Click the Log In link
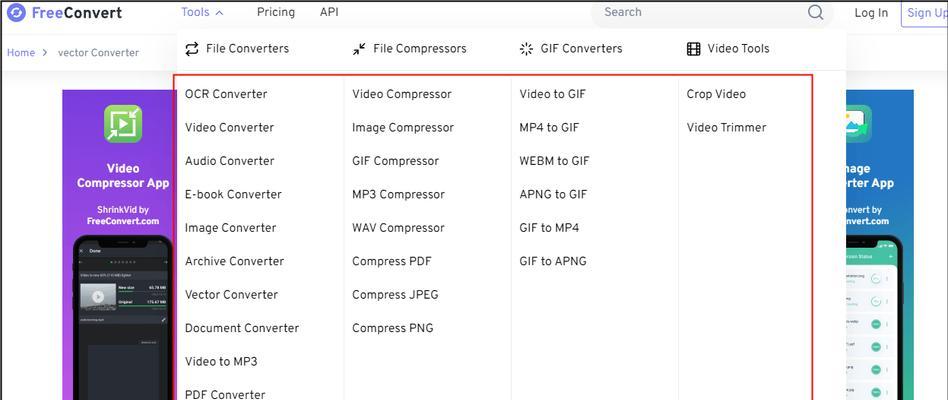The width and height of the screenshot is (948, 400). (871, 13)
